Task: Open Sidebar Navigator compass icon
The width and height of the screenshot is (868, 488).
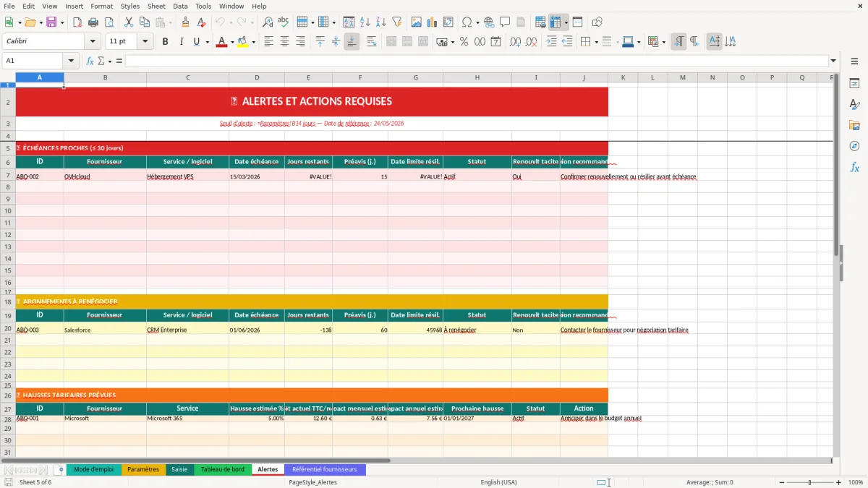Action: (x=854, y=146)
